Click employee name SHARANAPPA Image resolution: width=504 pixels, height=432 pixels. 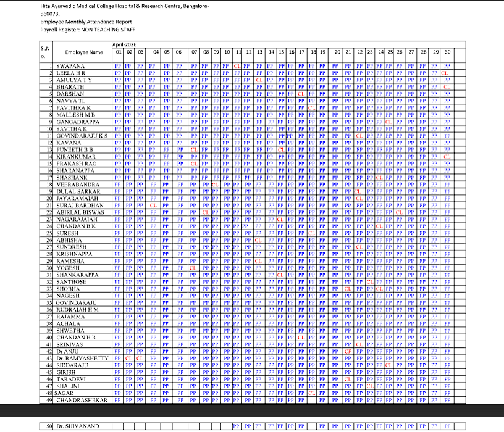pos(75,170)
